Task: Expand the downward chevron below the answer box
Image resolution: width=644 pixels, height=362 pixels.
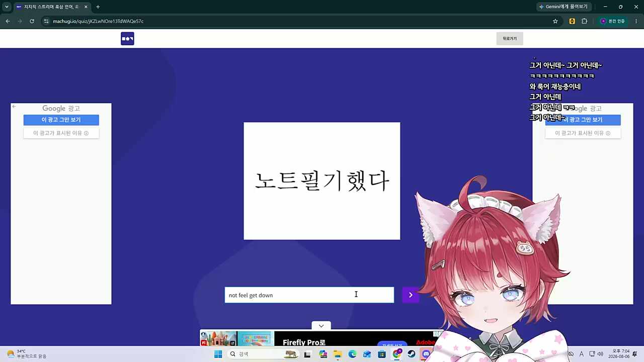Action: pos(321,326)
